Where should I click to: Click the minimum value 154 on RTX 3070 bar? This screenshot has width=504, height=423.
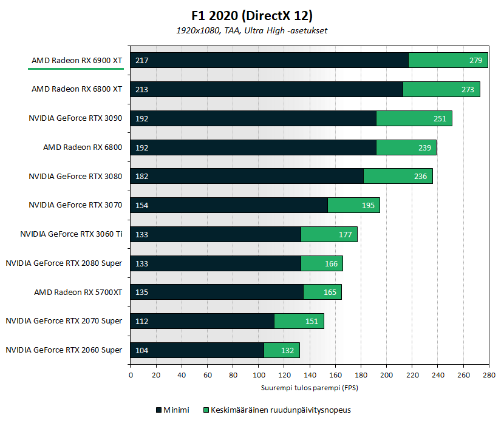click(x=141, y=206)
